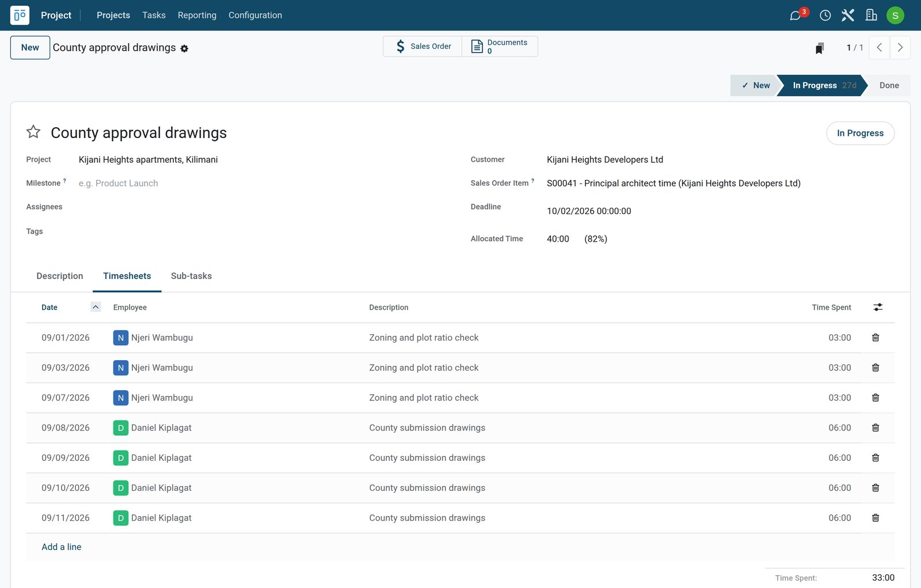Open the Project app home icon
Image resolution: width=921 pixels, height=588 pixels.
coord(20,15)
